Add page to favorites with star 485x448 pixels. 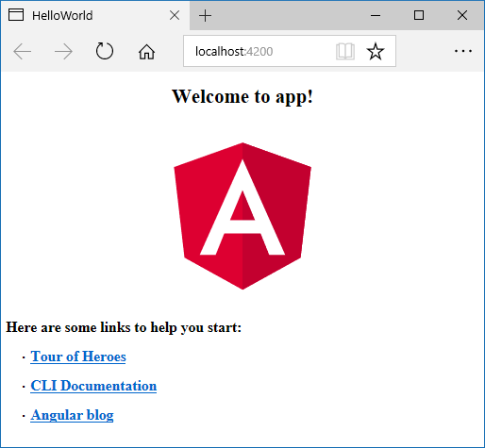click(376, 51)
